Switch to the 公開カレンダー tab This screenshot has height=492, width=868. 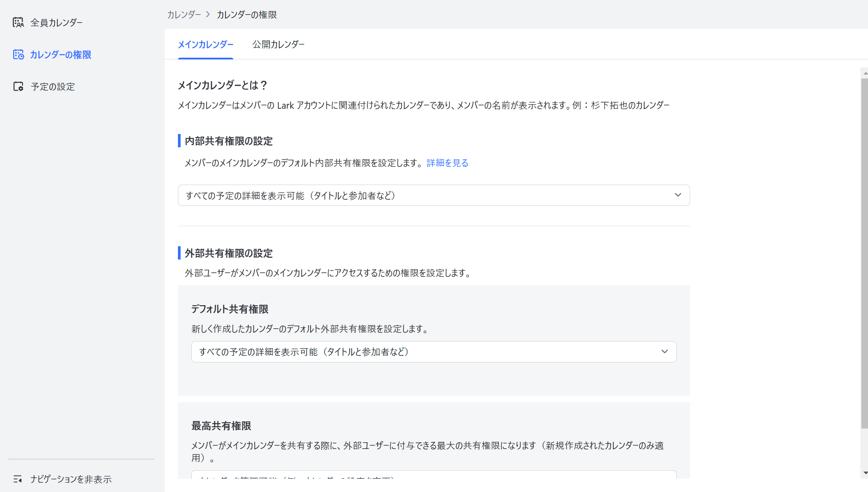pyautogui.click(x=278, y=44)
